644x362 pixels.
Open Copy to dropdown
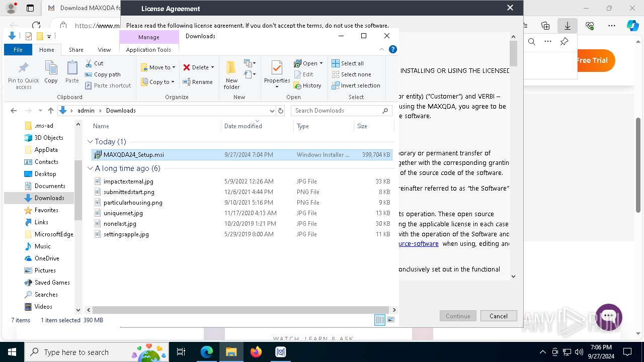point(158,82)
